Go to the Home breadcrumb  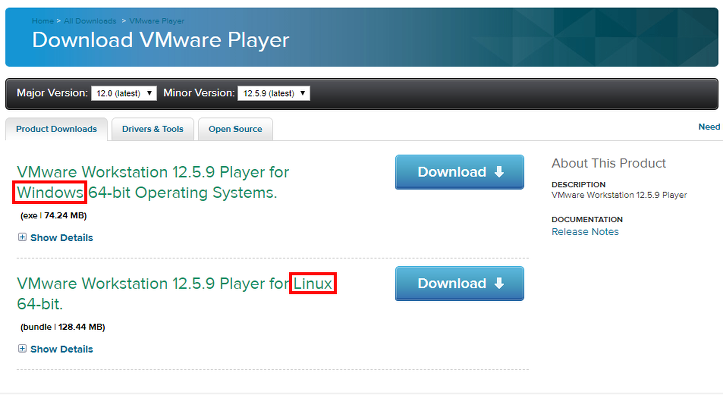pos(43,21)
